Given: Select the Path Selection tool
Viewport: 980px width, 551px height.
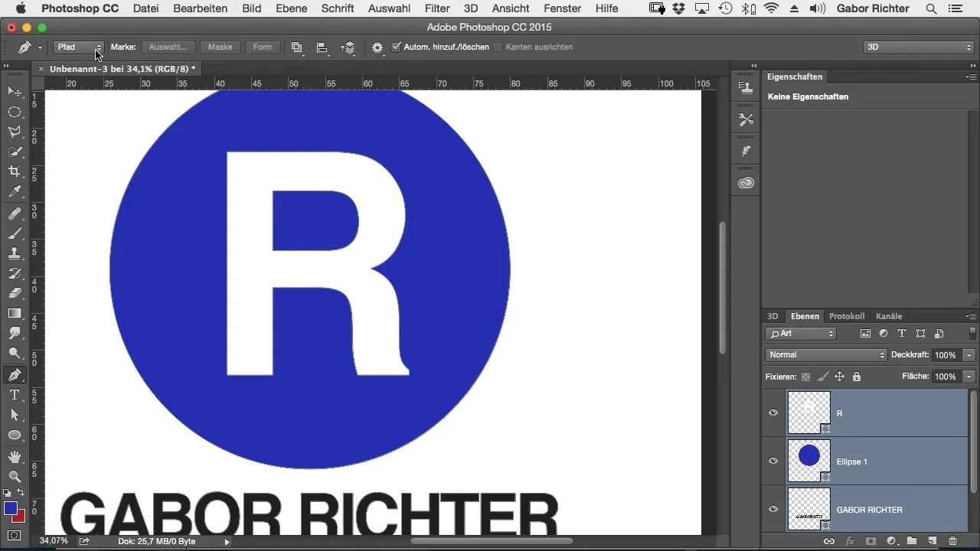Looking at the screenshot, I should 15,415.
